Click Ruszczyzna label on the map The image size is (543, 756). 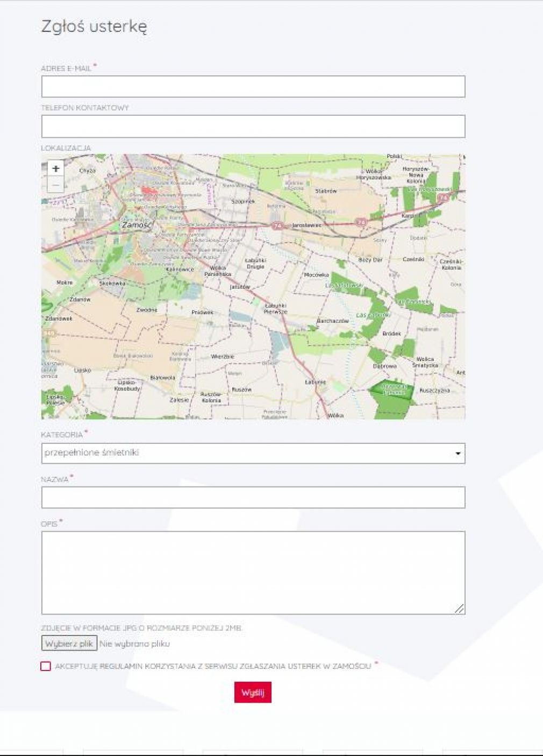point(434,390)
